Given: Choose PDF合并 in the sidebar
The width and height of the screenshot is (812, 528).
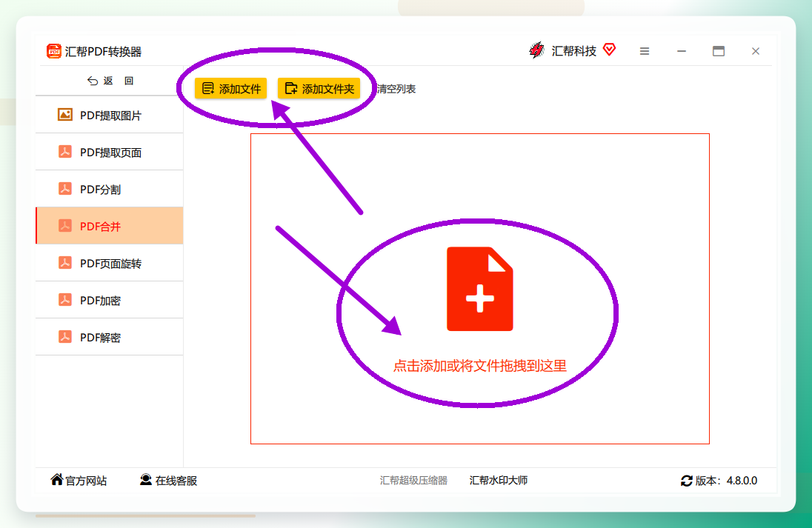Looking at the screenshot, I should point(109,226).
